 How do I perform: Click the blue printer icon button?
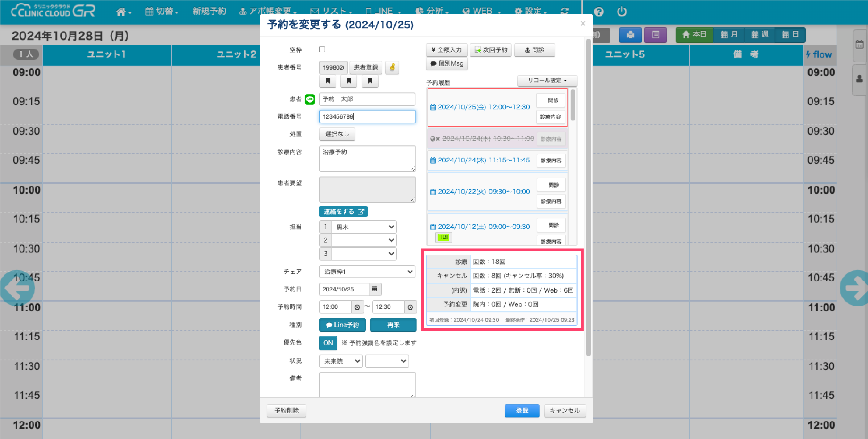pos(630,35)
